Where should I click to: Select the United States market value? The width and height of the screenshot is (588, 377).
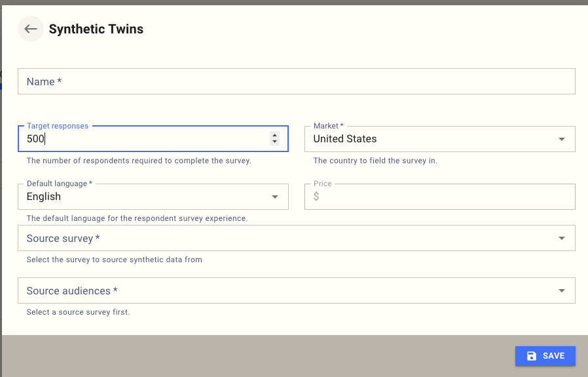[345, 139]
